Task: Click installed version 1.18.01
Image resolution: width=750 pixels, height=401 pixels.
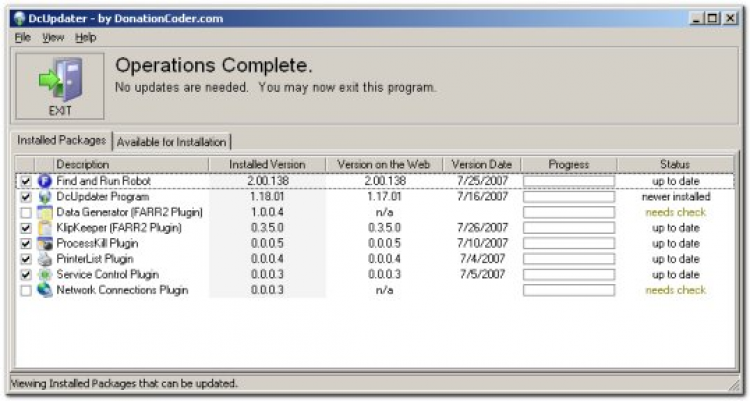Action: click(x=267, y=197)
